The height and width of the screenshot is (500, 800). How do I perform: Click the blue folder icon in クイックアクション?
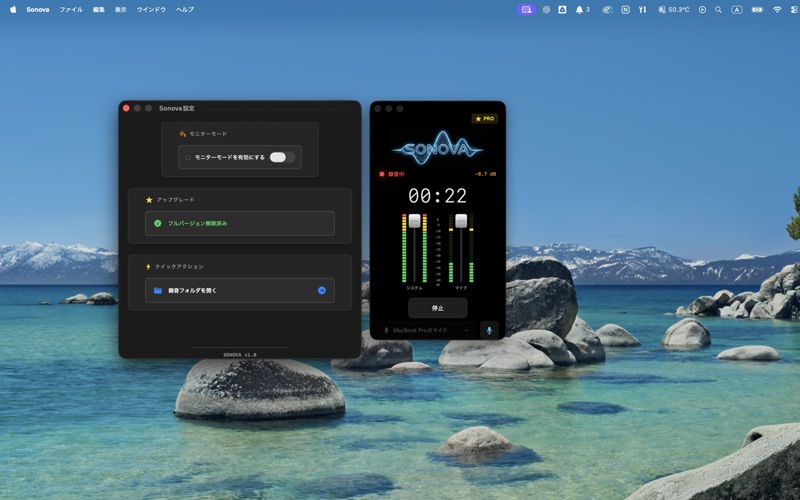[158, 290]
